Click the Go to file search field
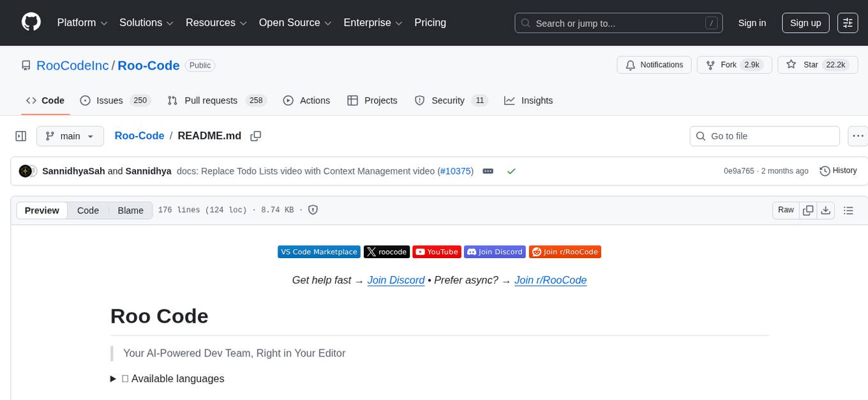Image resolution: width=868 pixels, height=400 pixels. 764,136
